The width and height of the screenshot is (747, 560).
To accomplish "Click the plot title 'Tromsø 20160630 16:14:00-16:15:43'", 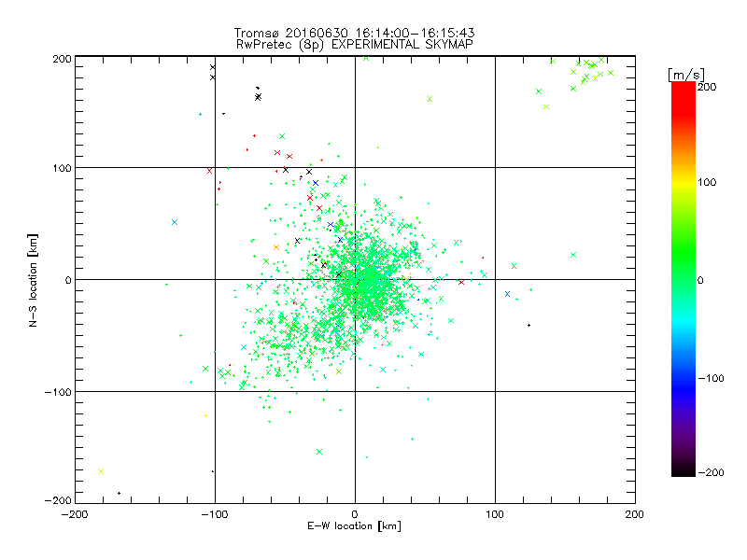I will (355, 33).
